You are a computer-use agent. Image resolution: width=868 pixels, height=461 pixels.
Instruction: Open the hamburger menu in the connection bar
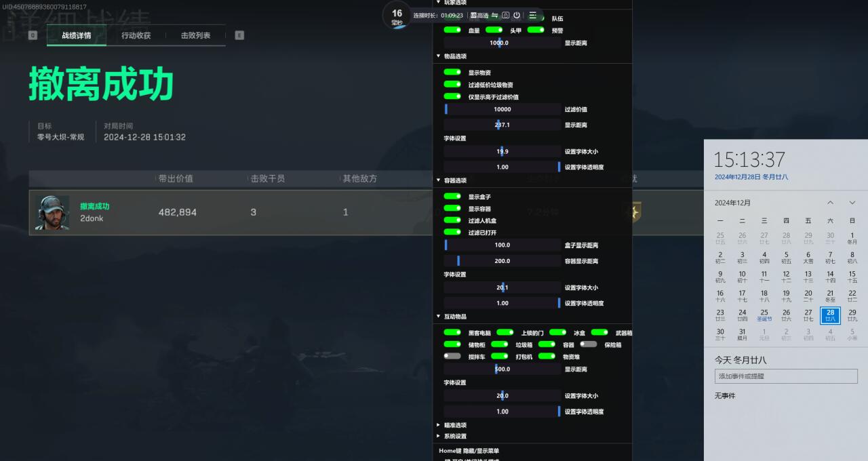(533, 15)
